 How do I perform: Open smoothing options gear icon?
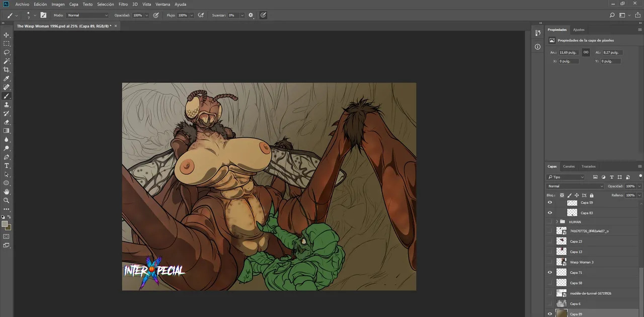[x=251, y=16]
